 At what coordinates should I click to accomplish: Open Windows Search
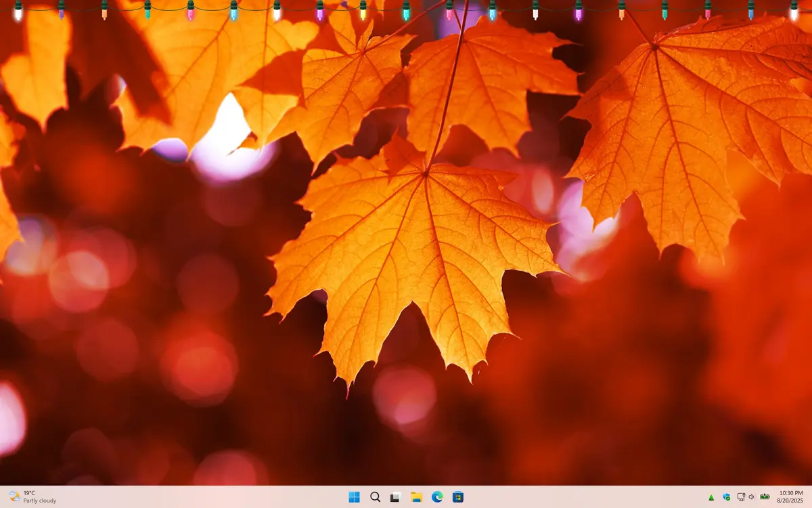click(374, 496)
